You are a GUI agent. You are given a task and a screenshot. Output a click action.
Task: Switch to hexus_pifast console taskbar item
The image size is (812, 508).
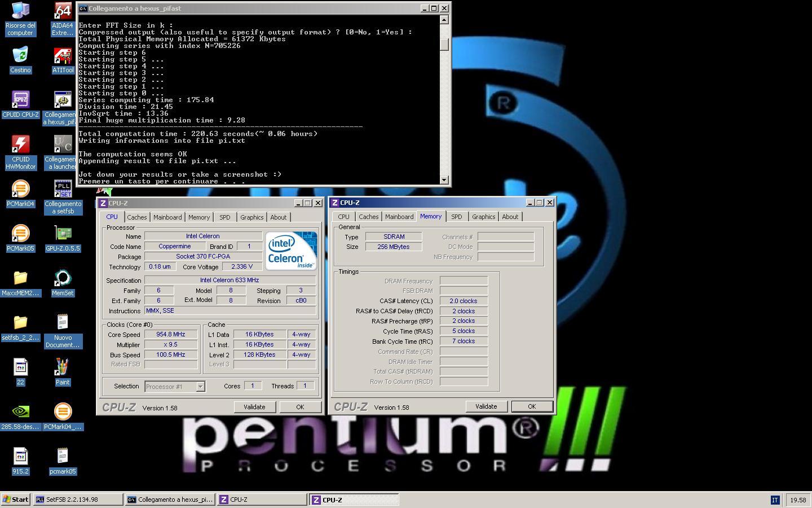tap(170, 500)
